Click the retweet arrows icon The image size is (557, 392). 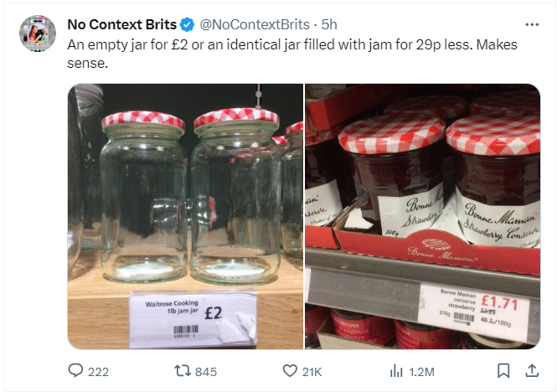tap(183, 371)
